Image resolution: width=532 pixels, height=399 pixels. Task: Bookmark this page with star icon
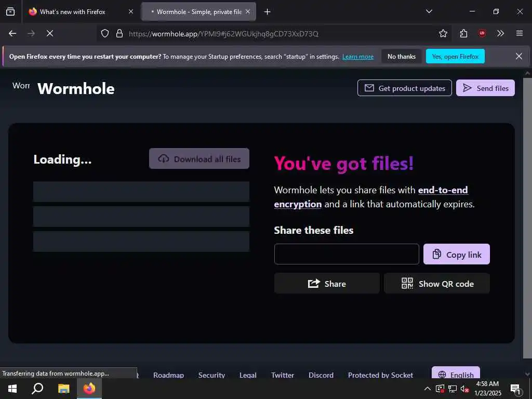tap(443, 33)
